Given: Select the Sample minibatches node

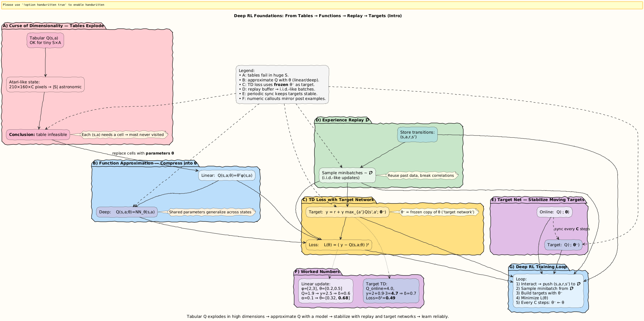Looking at the screenshot, I should coord(347,175).
